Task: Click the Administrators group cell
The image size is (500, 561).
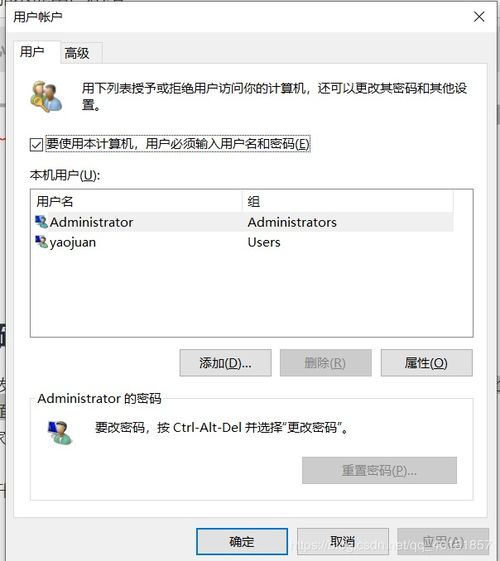Action: coord(292,222)
